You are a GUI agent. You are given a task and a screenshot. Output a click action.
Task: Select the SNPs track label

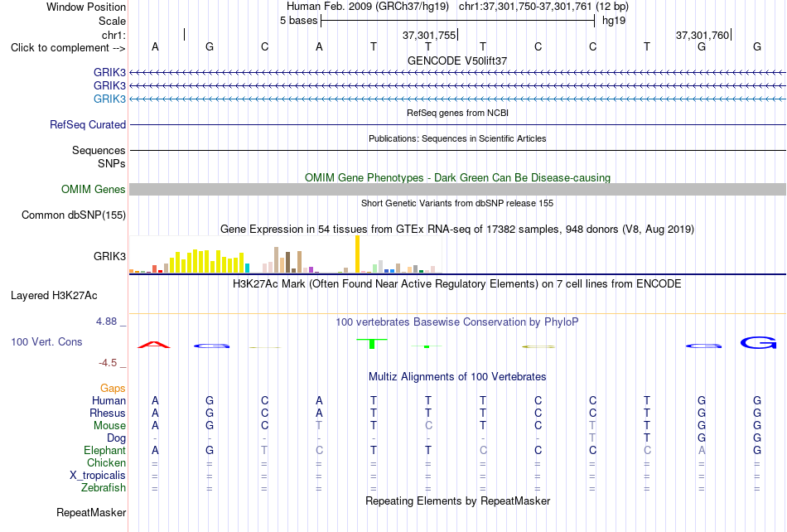tap(112, 163)
